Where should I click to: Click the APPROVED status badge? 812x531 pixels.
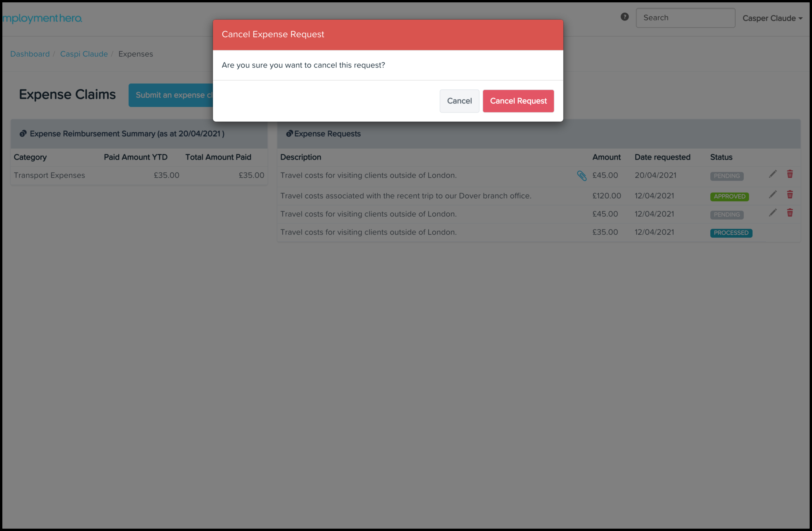pyautogui.click(x=729, y=197)
